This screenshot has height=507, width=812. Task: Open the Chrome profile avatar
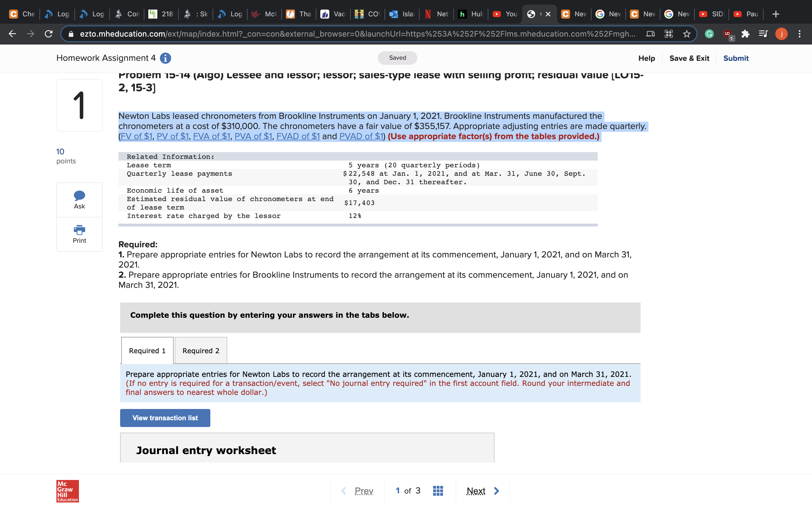click(781, 34)
